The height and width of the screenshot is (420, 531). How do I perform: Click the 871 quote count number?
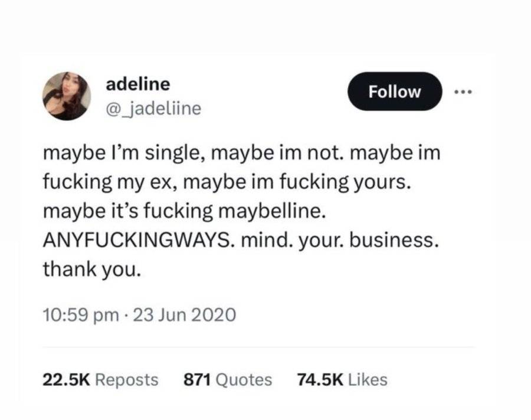(197, 379)
